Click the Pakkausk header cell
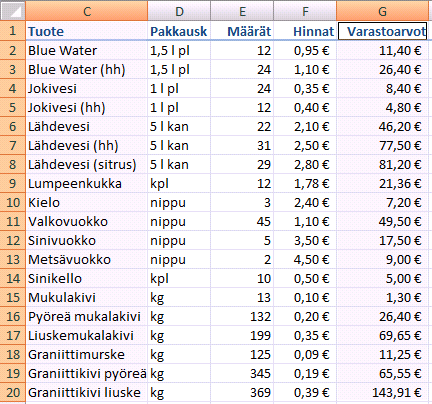 pyautogui.click(x=179, y=31)
